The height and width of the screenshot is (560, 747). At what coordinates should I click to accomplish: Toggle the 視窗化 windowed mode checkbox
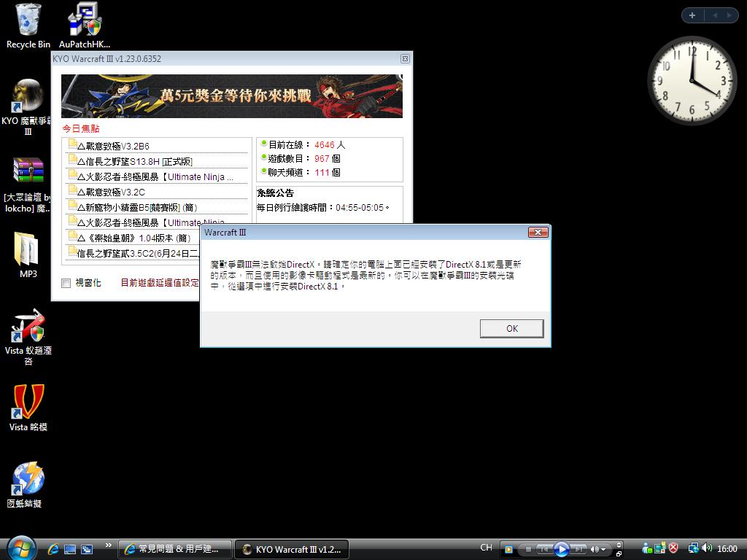(x=66, y=284)
